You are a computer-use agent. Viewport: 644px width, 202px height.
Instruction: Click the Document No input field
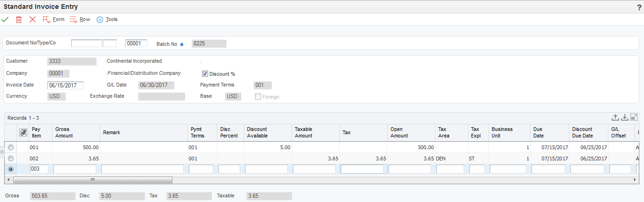[86, 43]
